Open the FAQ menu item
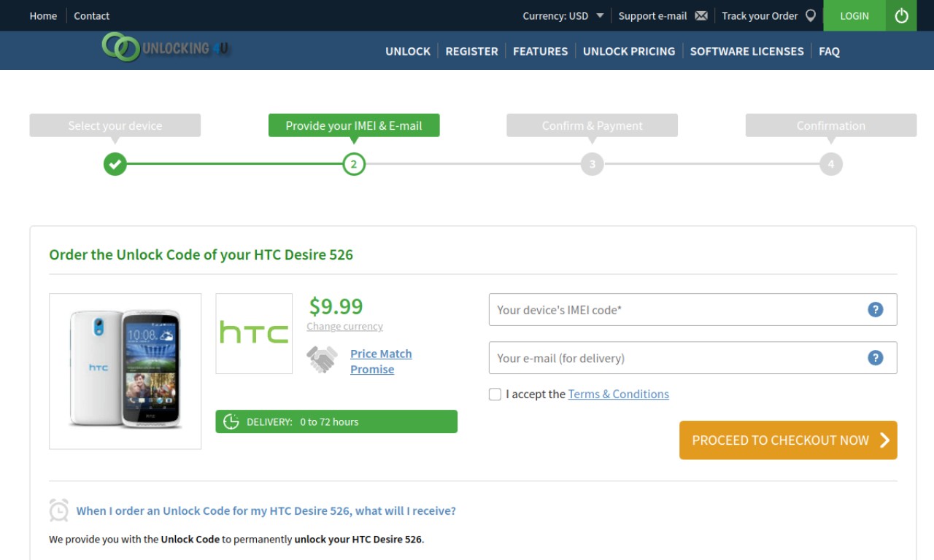The image size is (934, 560). coord(829,51)
